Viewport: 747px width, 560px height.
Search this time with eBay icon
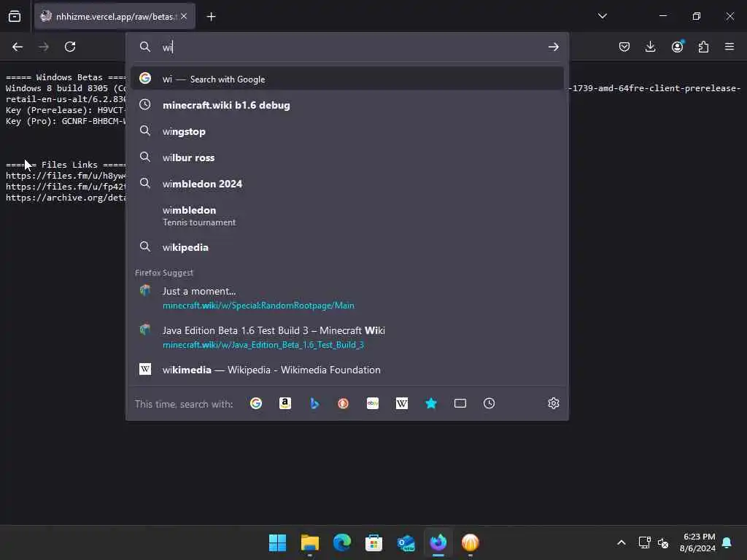(x=373, y=403)
